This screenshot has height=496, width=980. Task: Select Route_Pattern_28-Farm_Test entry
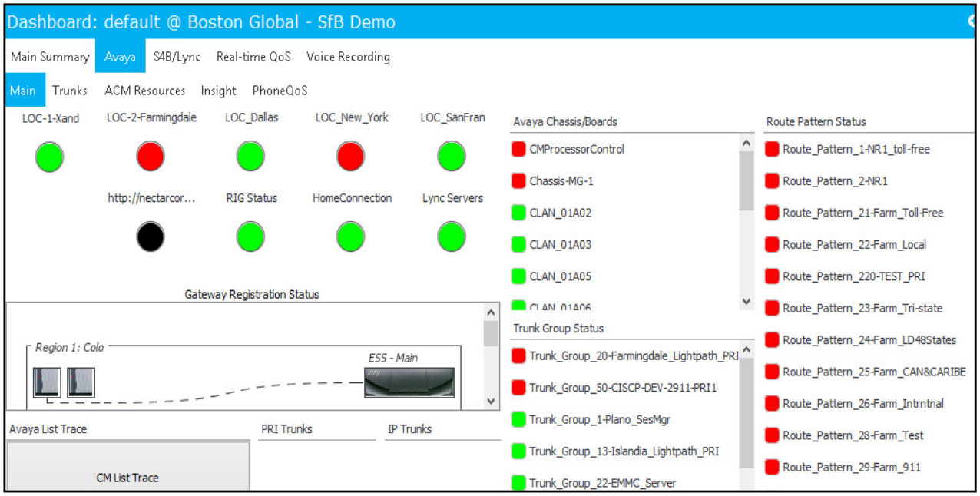(x=846, y=435)
